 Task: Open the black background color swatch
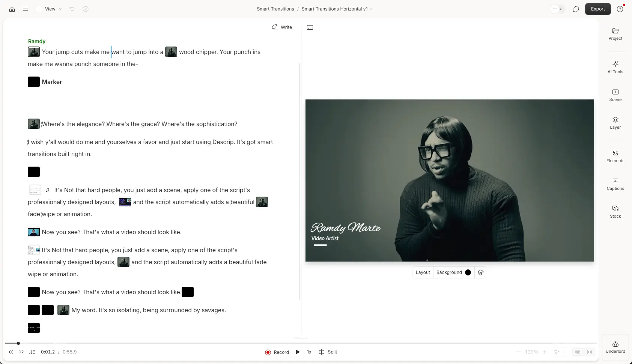point(468,272)
